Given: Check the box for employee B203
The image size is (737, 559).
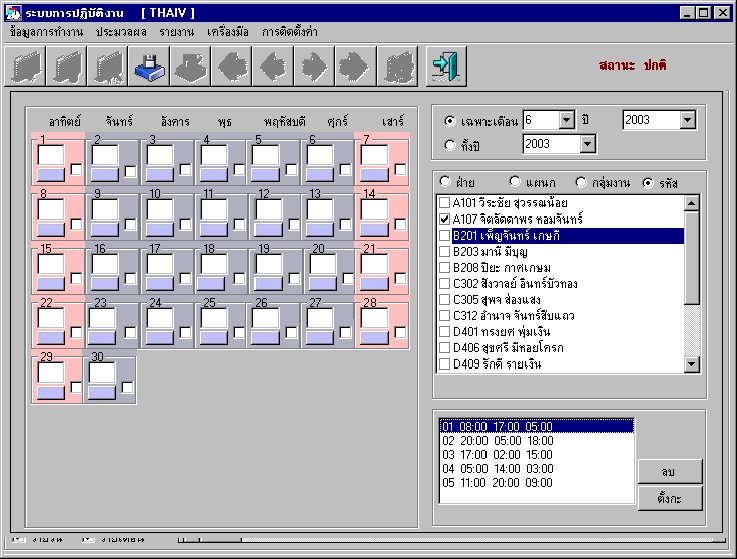Looking at the screenshot, I should [444, 252].
